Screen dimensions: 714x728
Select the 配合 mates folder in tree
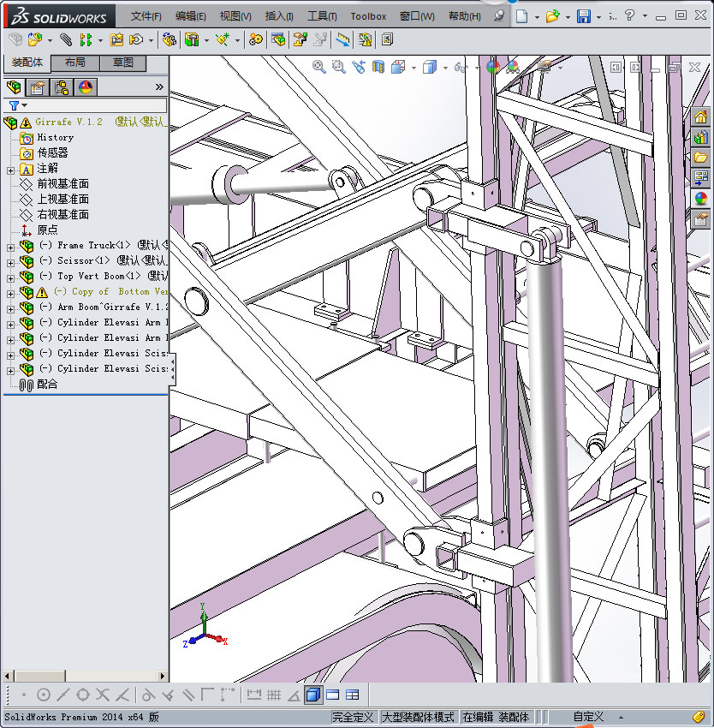click(47, 385)
